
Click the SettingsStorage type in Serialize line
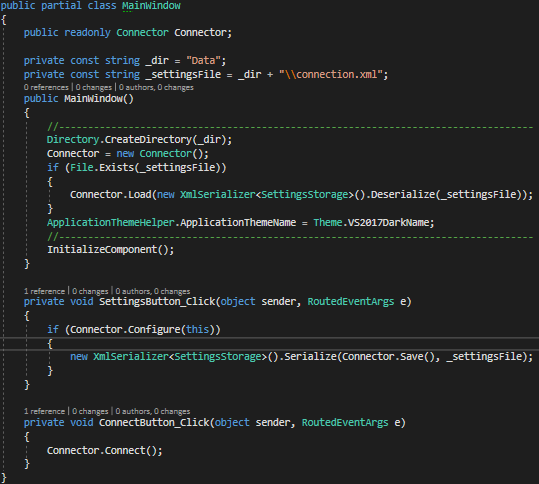tap(218, 356)
